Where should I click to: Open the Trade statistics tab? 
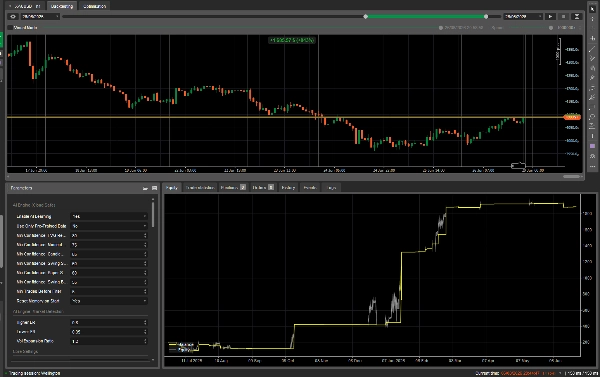click(199, 188)
